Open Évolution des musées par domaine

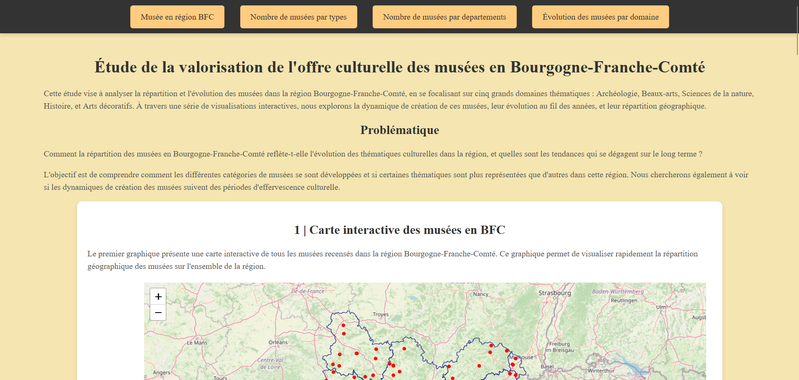(600, 17)
